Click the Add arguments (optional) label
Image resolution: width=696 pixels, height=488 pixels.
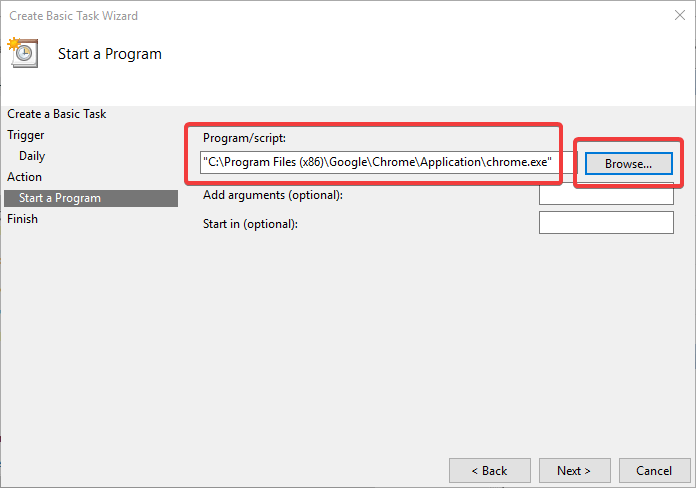click(x=273, y=195)
